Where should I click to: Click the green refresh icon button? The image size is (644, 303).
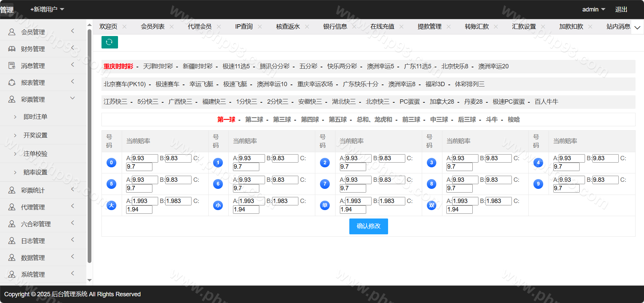click(x=110, y=42)
